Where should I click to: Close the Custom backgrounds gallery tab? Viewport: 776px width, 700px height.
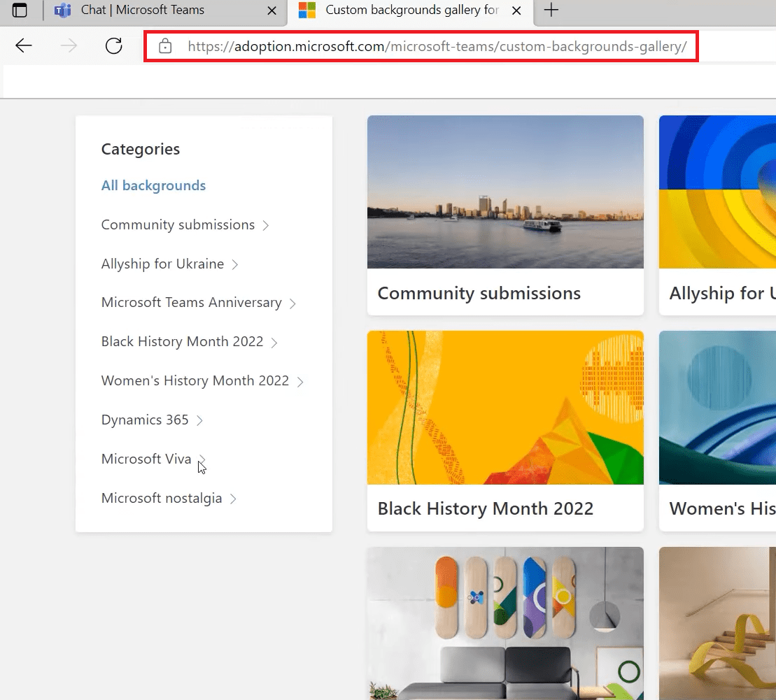tap(516, 10)
